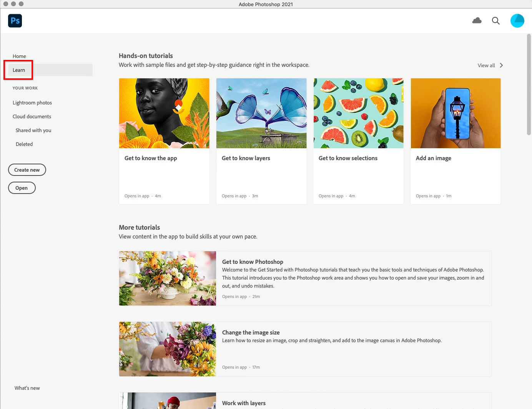
Task: Open Get to know layers hummingbird thumbnail
Action: (x=261, y=113)
